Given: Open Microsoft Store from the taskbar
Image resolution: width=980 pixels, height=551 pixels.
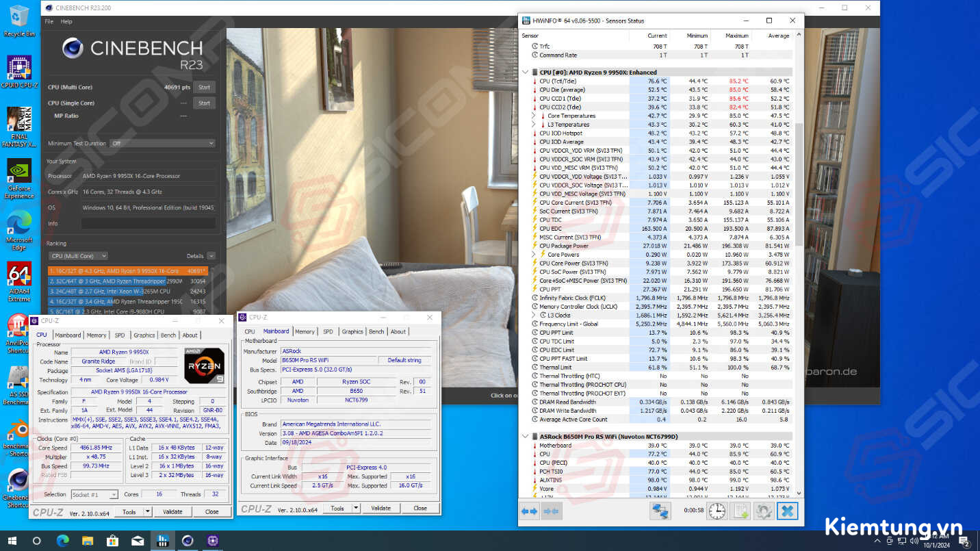Looking at the screenshot, I should point(112,541).
